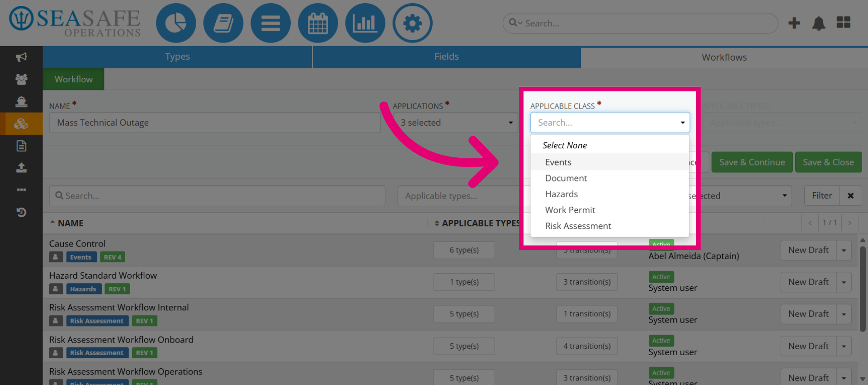Sort by the APPLICABLE TYPES column header

coord(477,223)
